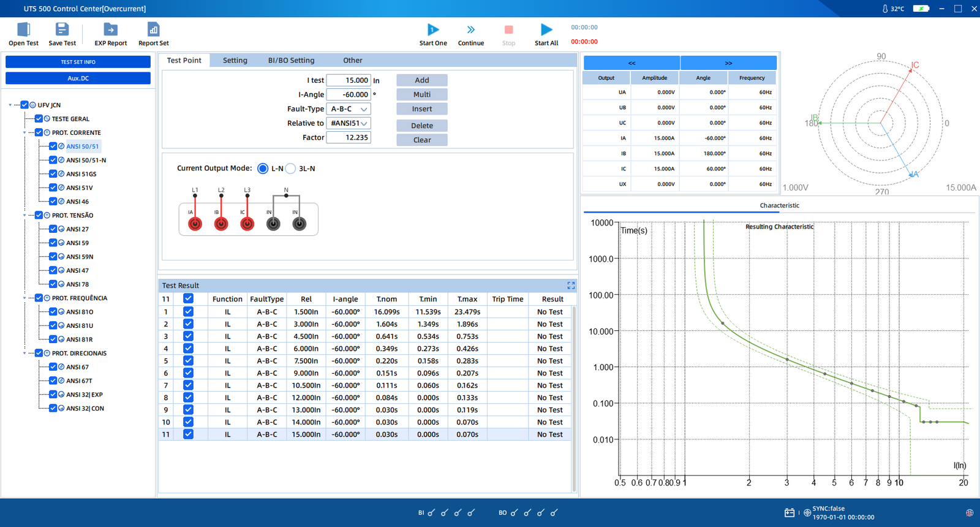
Task: Click the red network icon at bottom-right
Action: [x=970, y=513]
